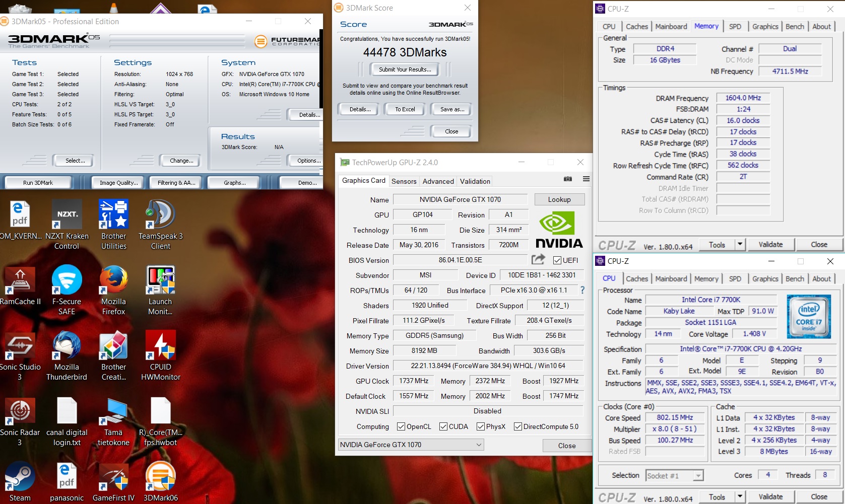Open Image Quality in 3DMark05
The image size is (845, 504).
[118, 183]
